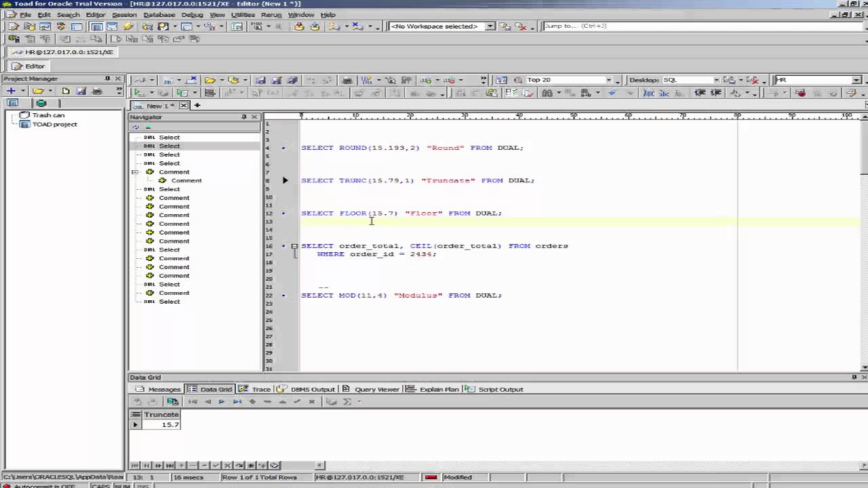
Task: Click the print icon in Project Manager
Action: coord(97,91)
